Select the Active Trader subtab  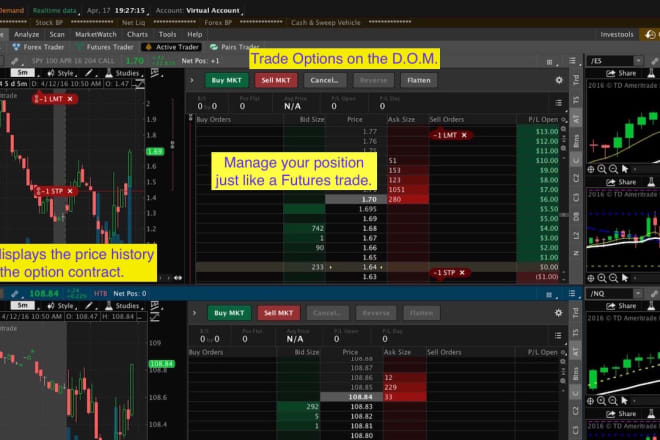[x=171, y=47]
